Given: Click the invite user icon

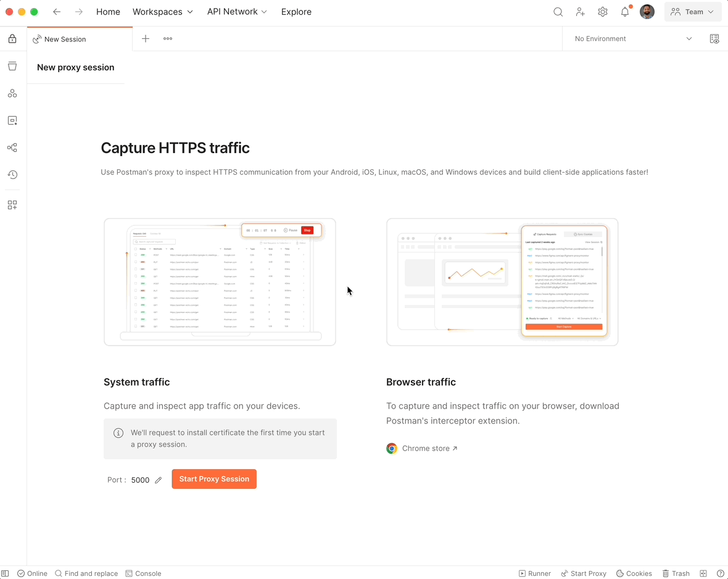Looking at the screenshot, I should [x=580, y=11].
